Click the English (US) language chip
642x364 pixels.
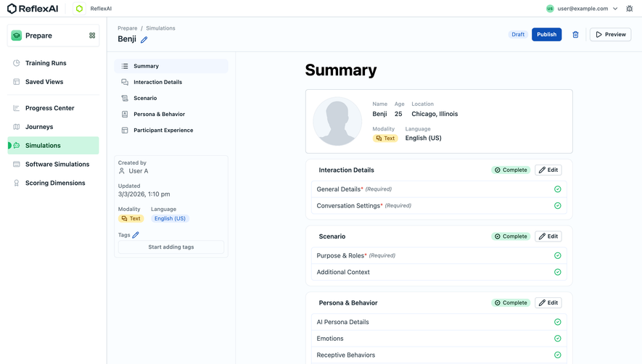tap(170, 219)
